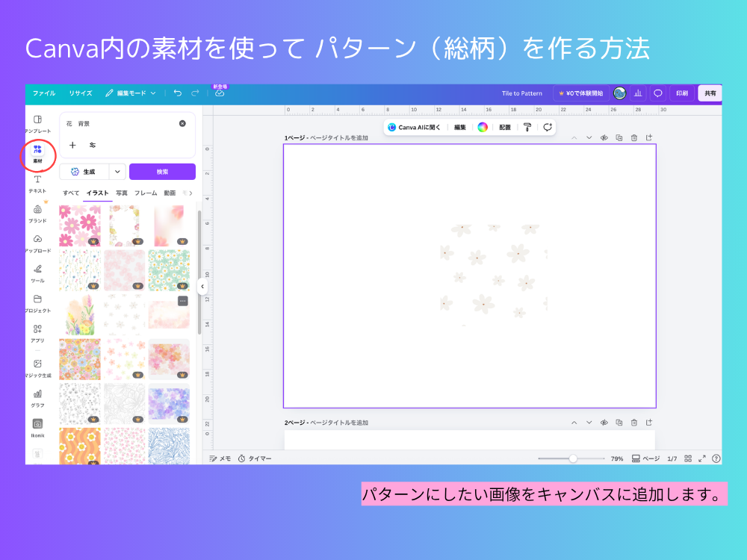Open the ツール (Tools) sidebar icon
Image resolution: width=747 pixels, height=560 pixels.
[x=37, y=273]
